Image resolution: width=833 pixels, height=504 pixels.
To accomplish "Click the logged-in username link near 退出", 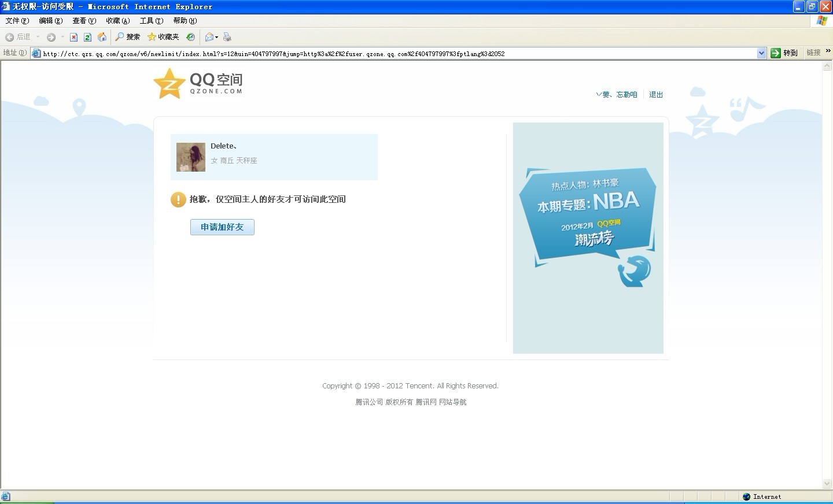I will [x=617, y=95].
